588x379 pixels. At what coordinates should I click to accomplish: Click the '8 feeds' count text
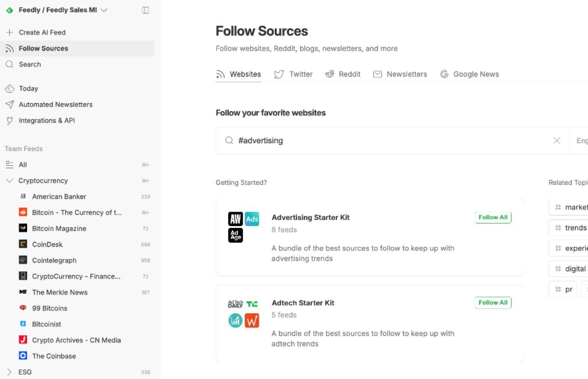coord(284,230)
